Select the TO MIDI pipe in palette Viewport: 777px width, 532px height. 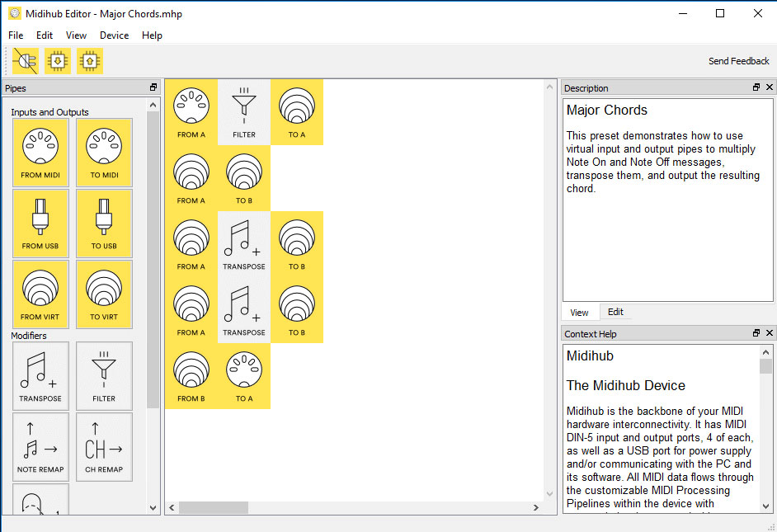coord(104,153)
